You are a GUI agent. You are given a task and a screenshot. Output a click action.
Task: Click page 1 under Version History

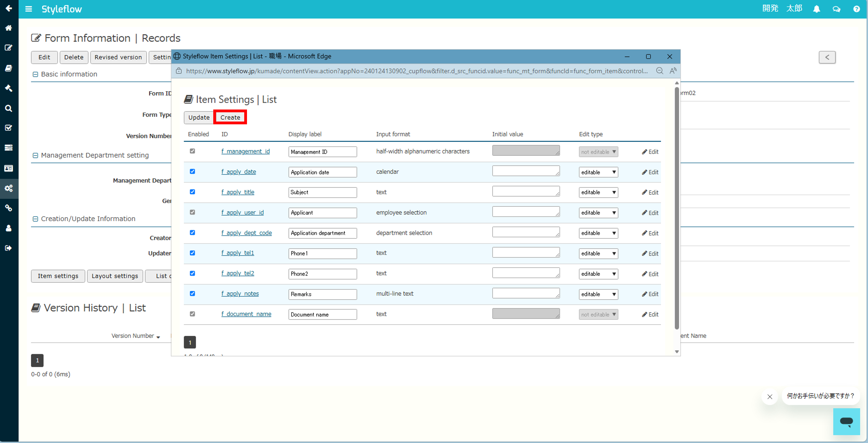(37, 360)
